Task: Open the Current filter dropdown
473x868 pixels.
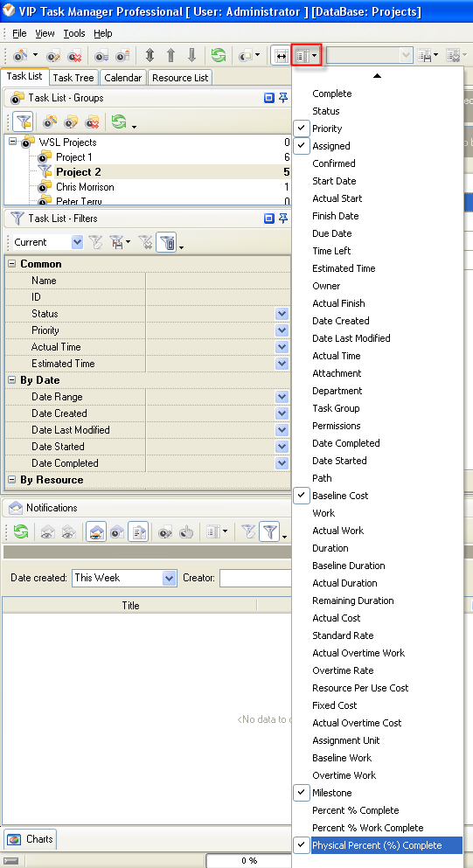Action: [77, 242]
